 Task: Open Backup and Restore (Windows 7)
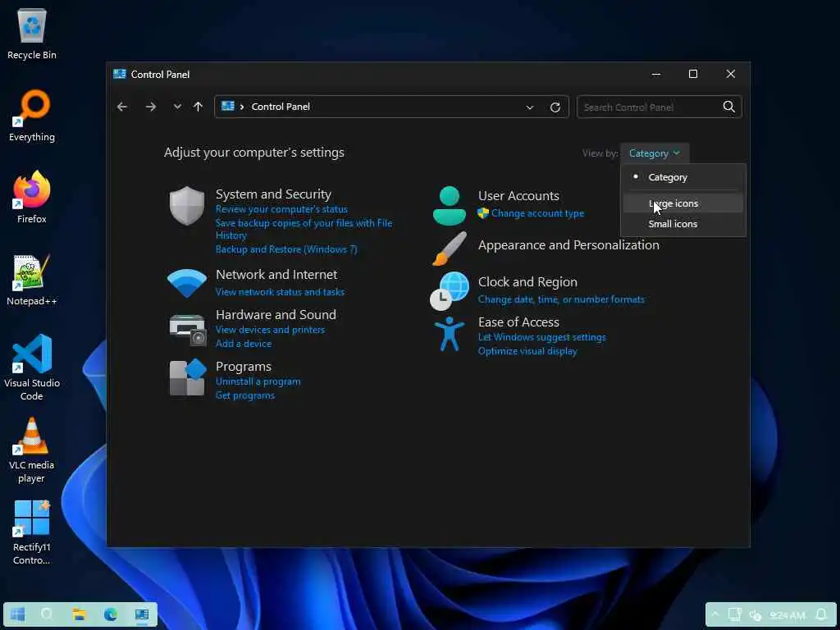pos(286,249)
